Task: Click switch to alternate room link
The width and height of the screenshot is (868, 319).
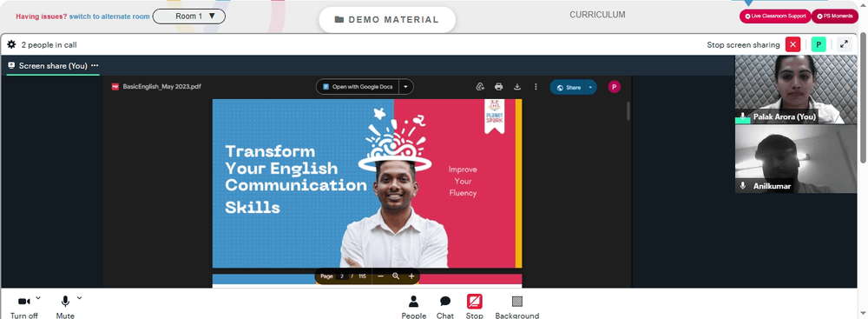Action: click(109, 17)
